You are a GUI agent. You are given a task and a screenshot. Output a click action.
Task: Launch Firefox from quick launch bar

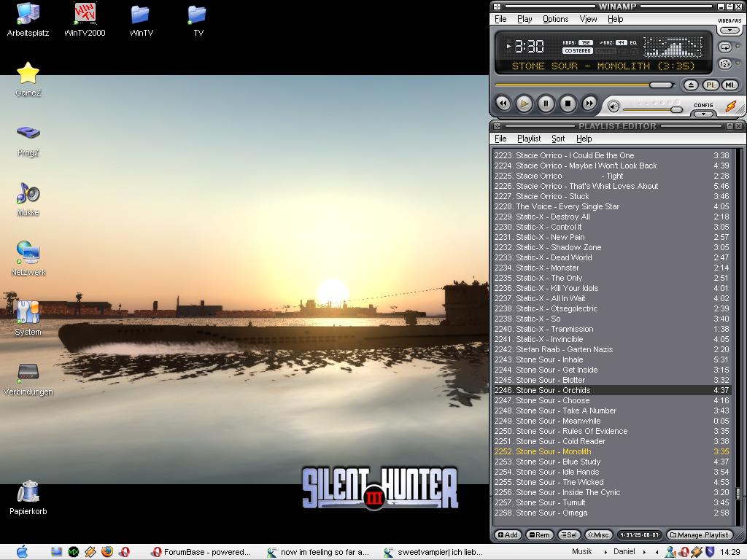click(107, 552)
